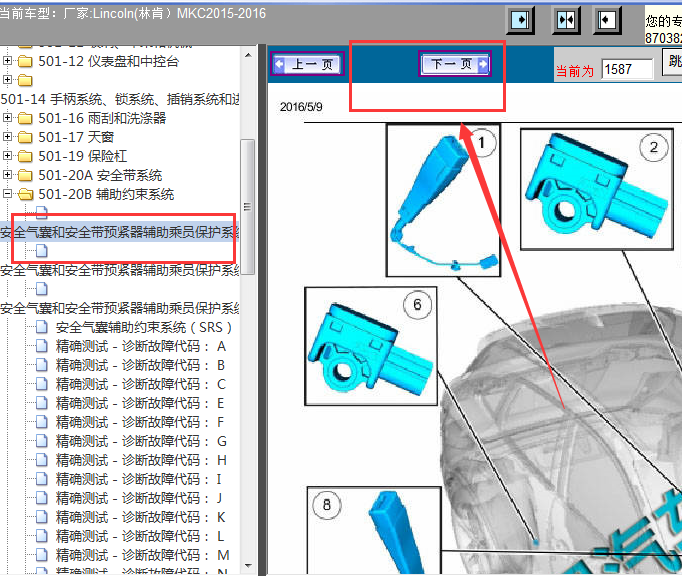Image resolution: width=682 pixels, height=576 pixels.
Task: Click the 501-16 folder icon
Action: (x=25, y=118)
